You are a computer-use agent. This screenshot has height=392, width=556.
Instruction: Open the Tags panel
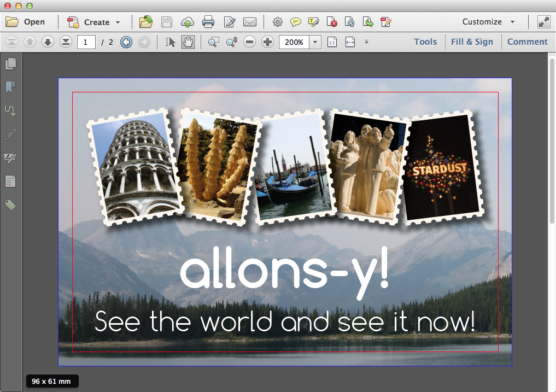tap(10, 206)
